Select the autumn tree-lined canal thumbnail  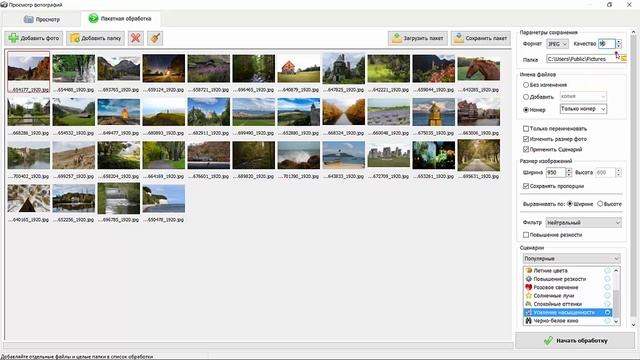(343, 111)
